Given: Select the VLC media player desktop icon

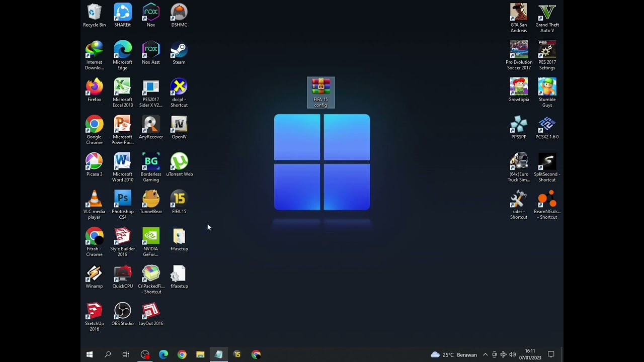Looking at the screenshot, I should coord(94,205).
